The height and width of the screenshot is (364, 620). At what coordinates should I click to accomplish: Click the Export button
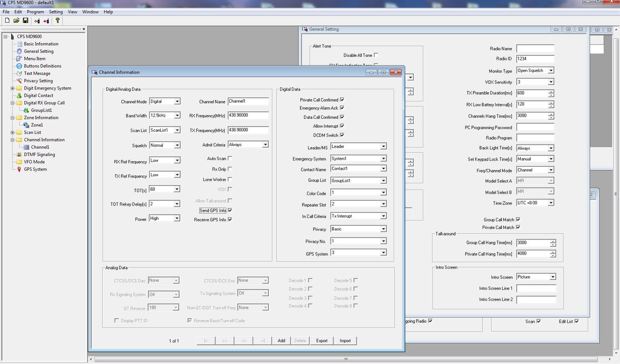point(322,341)
